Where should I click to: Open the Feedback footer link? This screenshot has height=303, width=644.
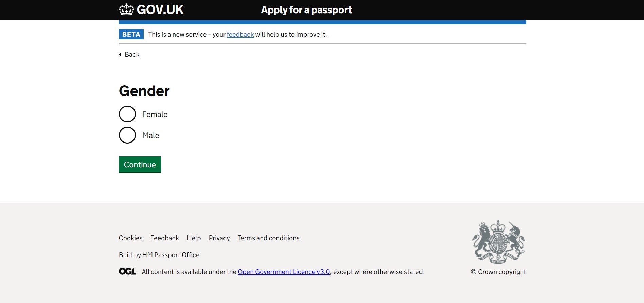pos(164,238)
